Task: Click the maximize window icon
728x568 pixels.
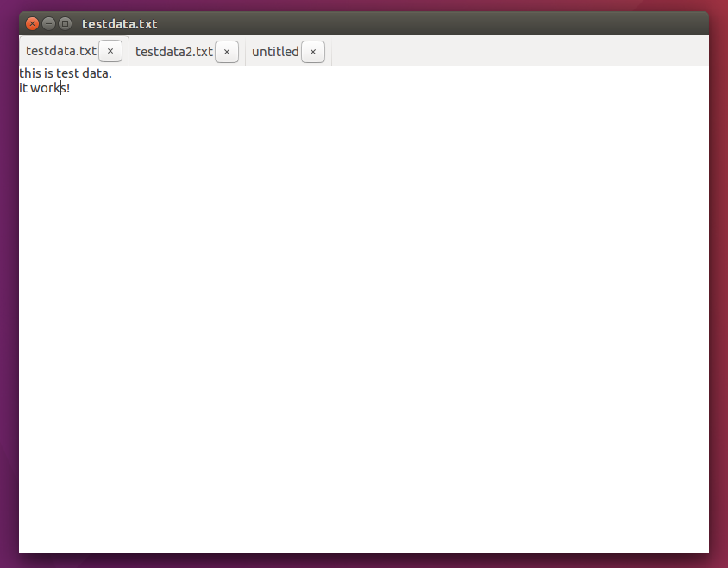Action: (x=63, y=23)
